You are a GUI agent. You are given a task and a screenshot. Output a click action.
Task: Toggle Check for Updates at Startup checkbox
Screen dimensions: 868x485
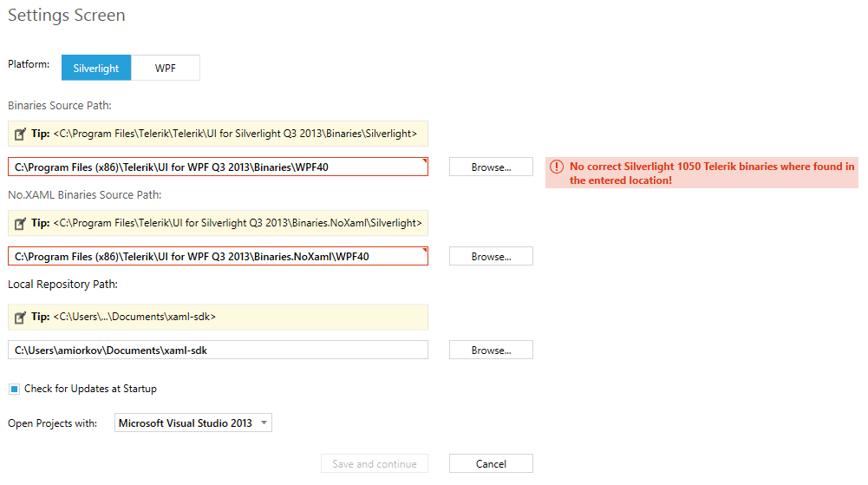pos(15,389)
